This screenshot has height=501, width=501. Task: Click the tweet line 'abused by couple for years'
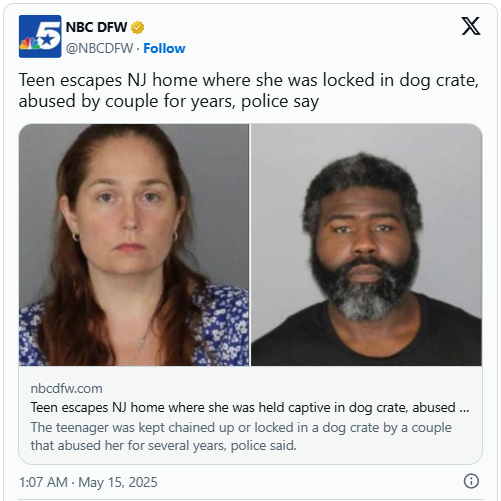[x=169, y=101]
